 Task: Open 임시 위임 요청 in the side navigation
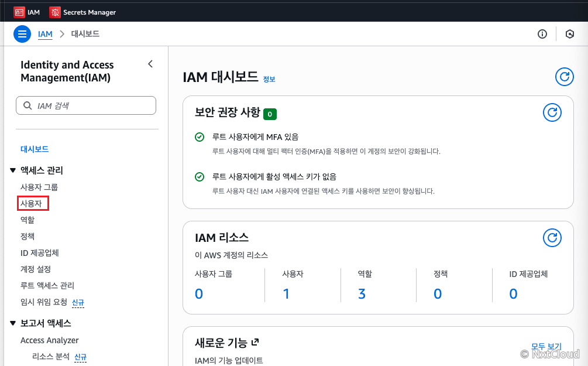(x=44, y=302)
